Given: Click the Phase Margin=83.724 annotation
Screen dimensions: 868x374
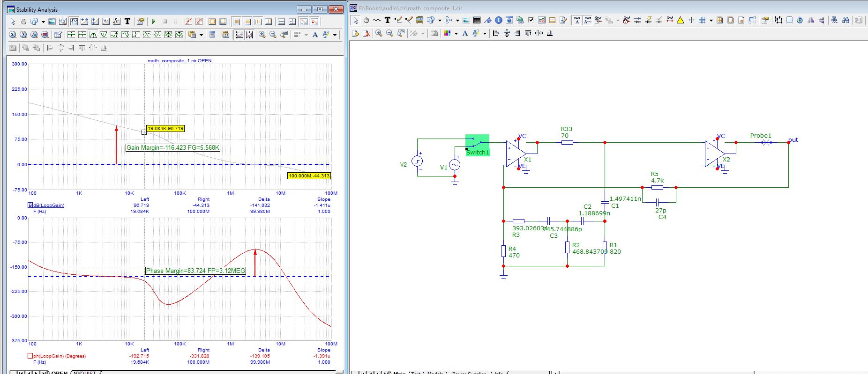Looking at the screenshot, I should tap(195, 271).
